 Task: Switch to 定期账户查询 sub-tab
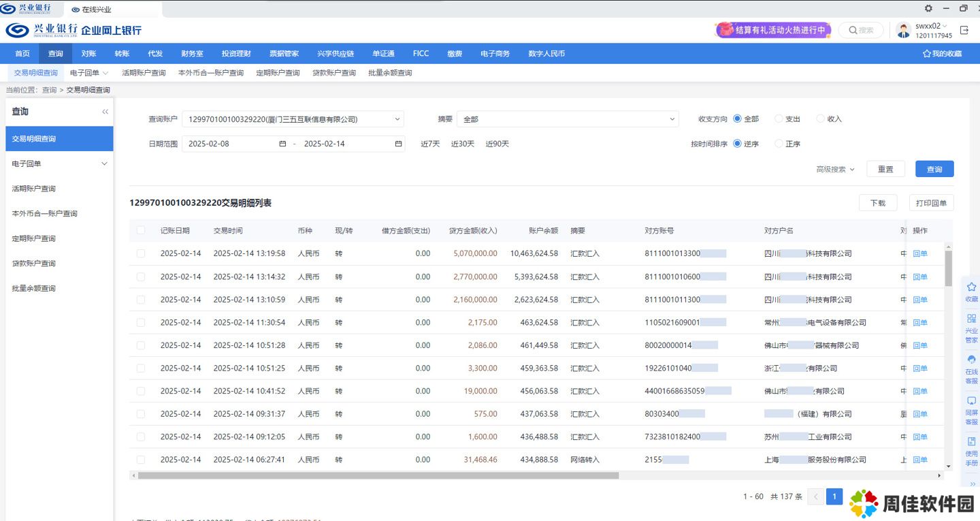click(278, 73)
